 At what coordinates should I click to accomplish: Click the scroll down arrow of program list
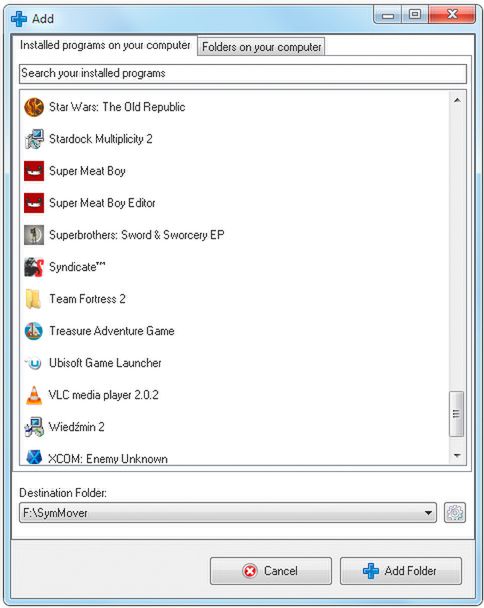click(457, 456)
